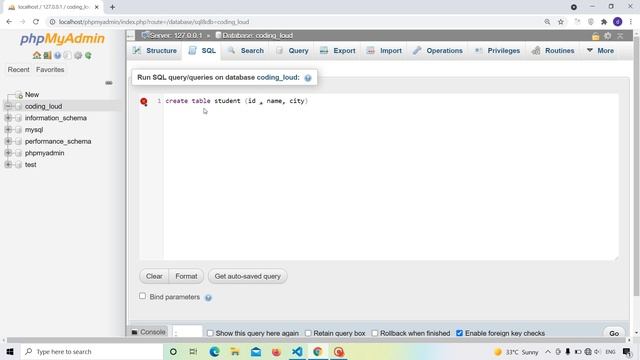Open a new browser tab

coord(112,7)
